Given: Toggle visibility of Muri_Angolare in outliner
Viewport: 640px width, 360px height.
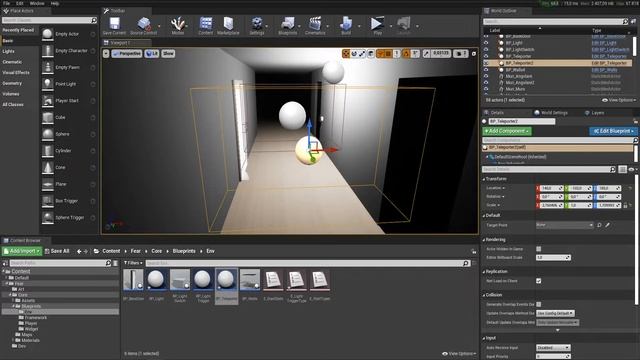Looking at the screenshot, I should pos(486,76).
